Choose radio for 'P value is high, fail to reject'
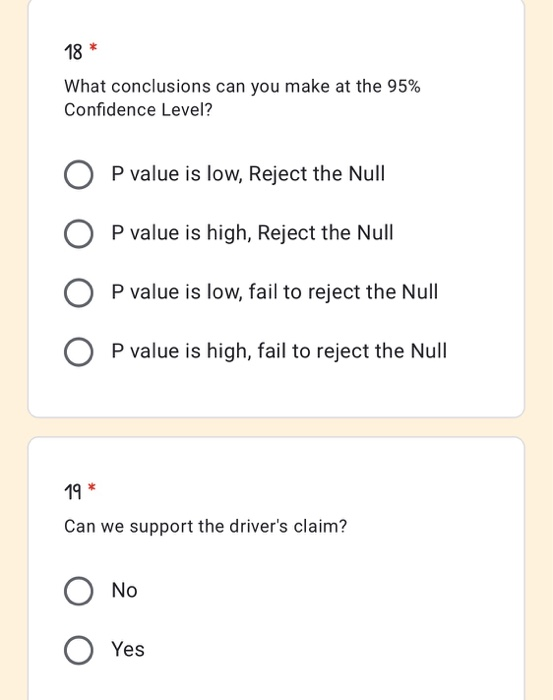 click(79, 351)
